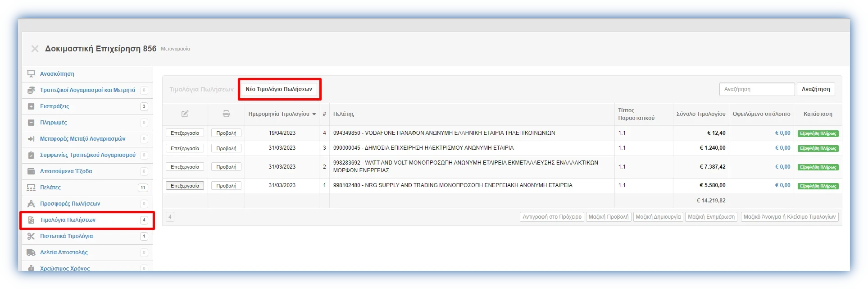
Task: Sort by Ημερομηνία Τιμολογίου dropdown arrow
Action: pos(314,115)
